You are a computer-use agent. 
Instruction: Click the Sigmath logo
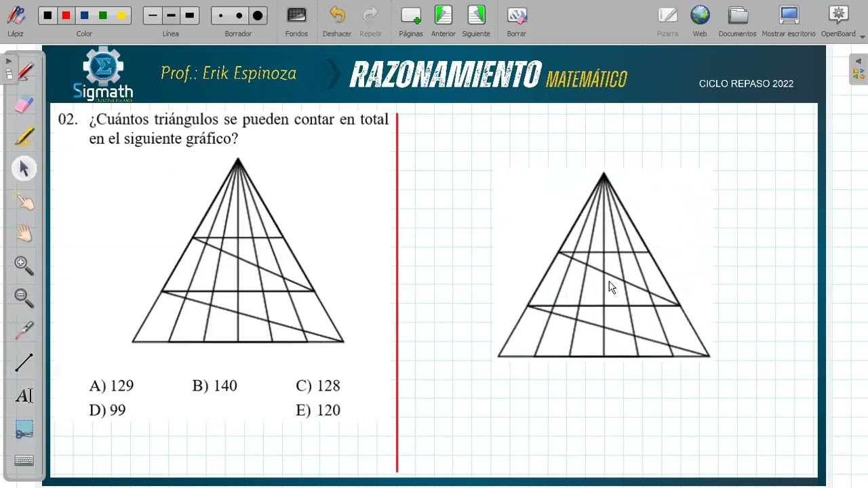[103, 73]
